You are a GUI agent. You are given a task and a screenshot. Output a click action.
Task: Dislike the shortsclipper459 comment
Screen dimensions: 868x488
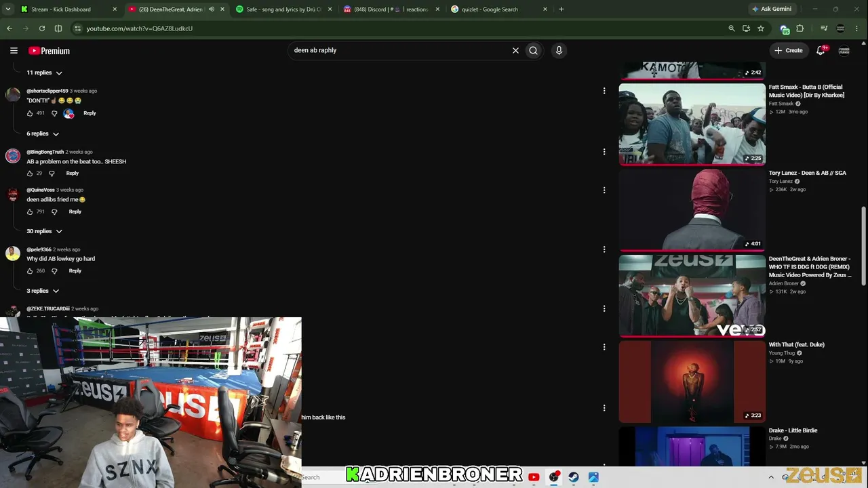click(x=54, y=113)
